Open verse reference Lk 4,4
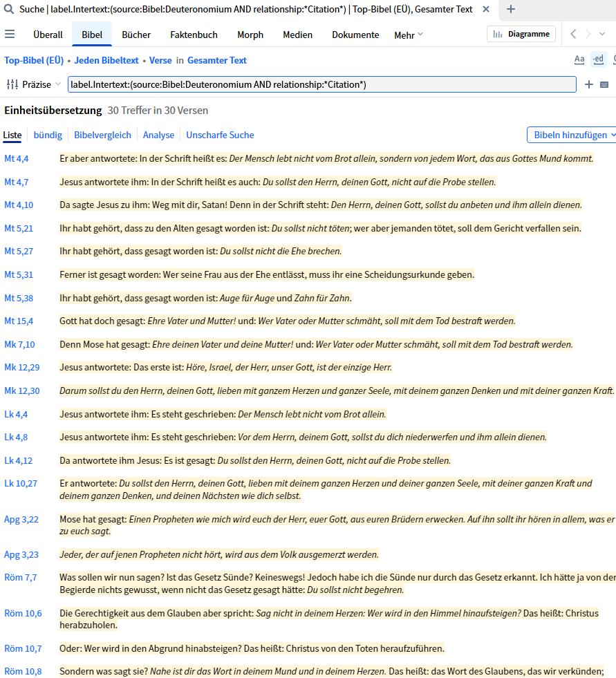Image resolution: width=616 pixels, height=678 pixels. [16, 414]
